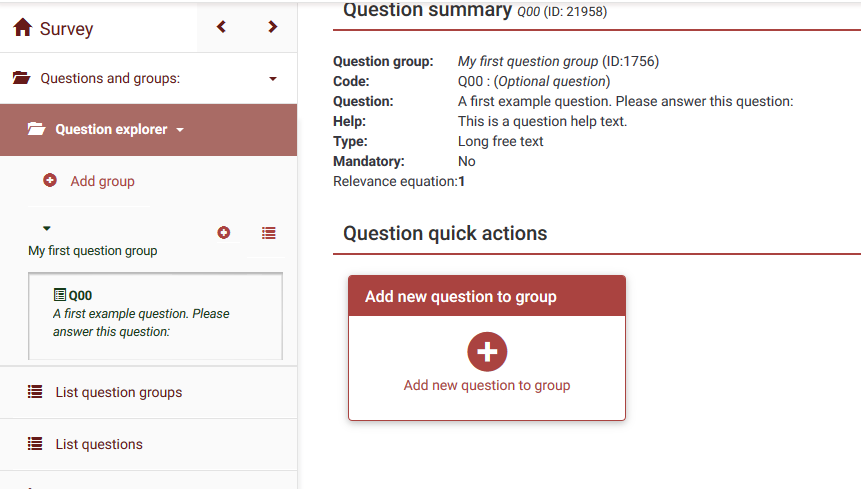Click the folder icon beside Question explorer
Image resolution: width=861 pixels, height=489 pixels.
[37, 129]
